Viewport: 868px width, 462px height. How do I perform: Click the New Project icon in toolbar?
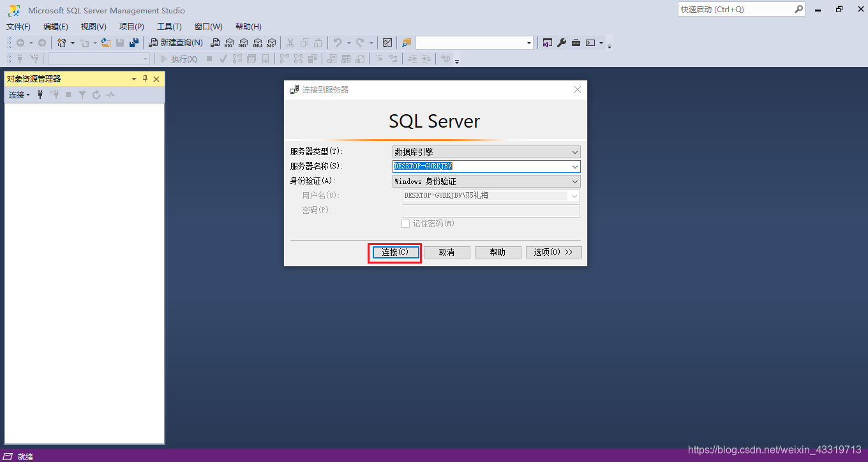(x=61, y=43)
